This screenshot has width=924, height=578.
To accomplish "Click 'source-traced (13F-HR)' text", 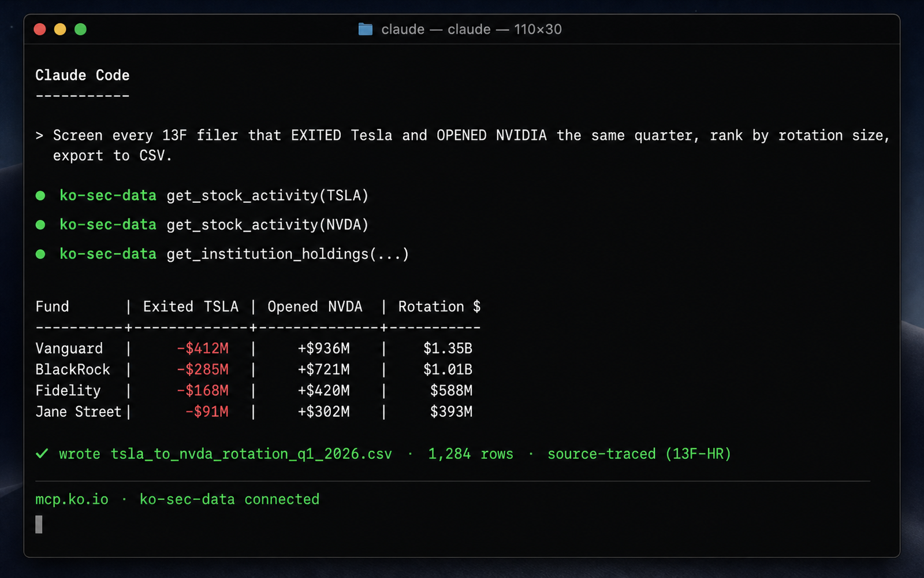I will [639, 454].
